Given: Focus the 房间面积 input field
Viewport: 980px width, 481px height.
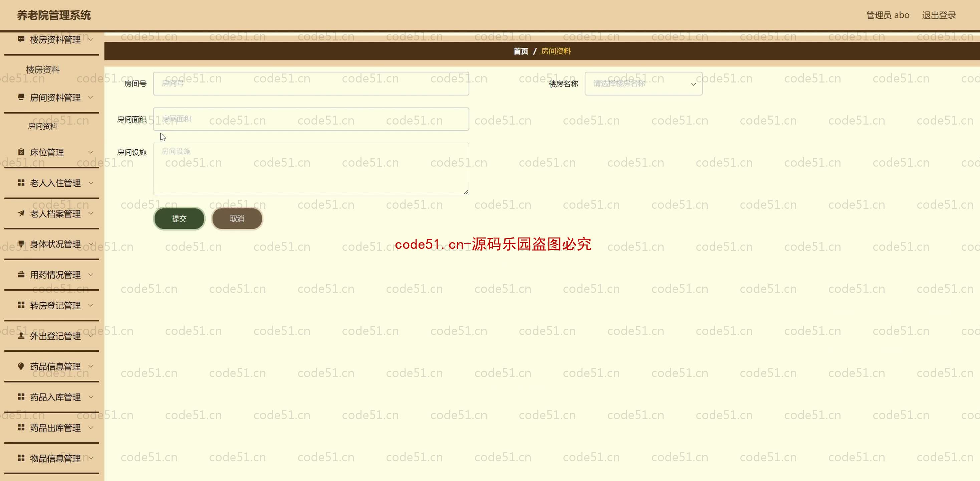Looking at the screenshot, I should pyautogui.click(x=311, y=119).
